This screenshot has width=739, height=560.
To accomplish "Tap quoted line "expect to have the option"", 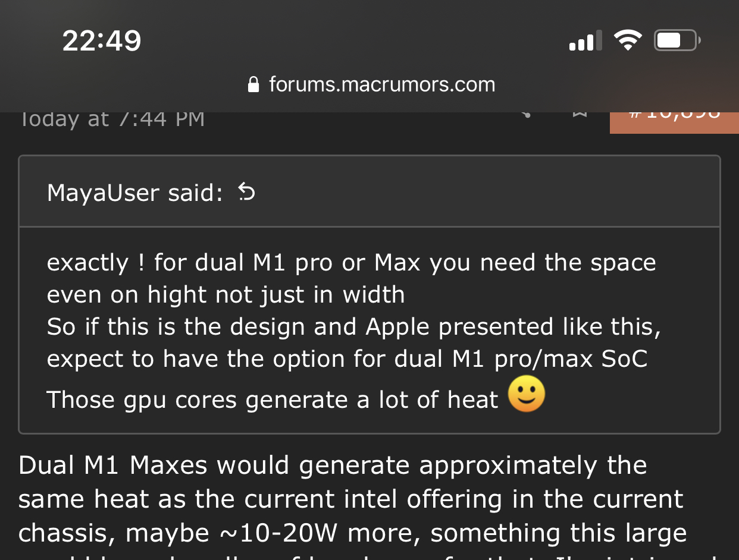I will [347, 358].
